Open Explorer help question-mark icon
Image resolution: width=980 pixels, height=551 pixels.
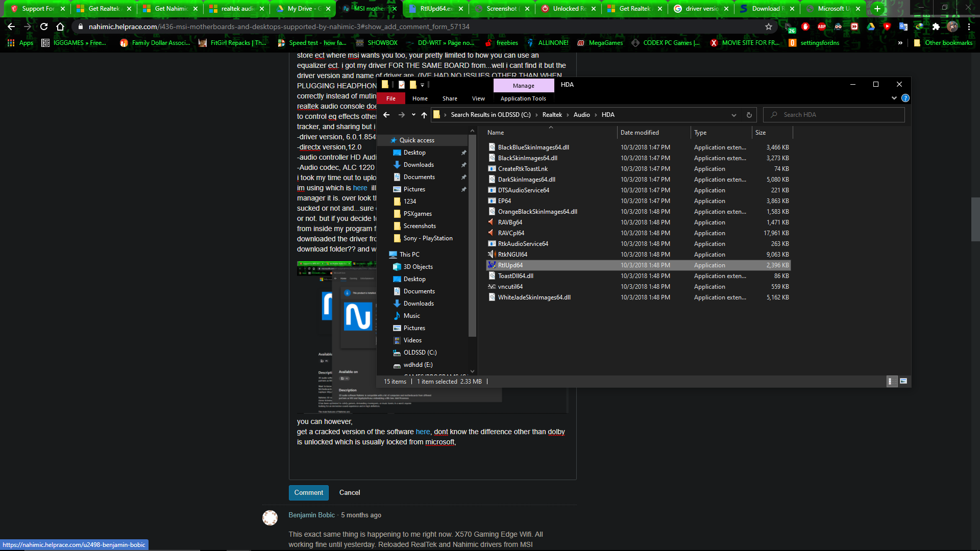pos(905,98)
